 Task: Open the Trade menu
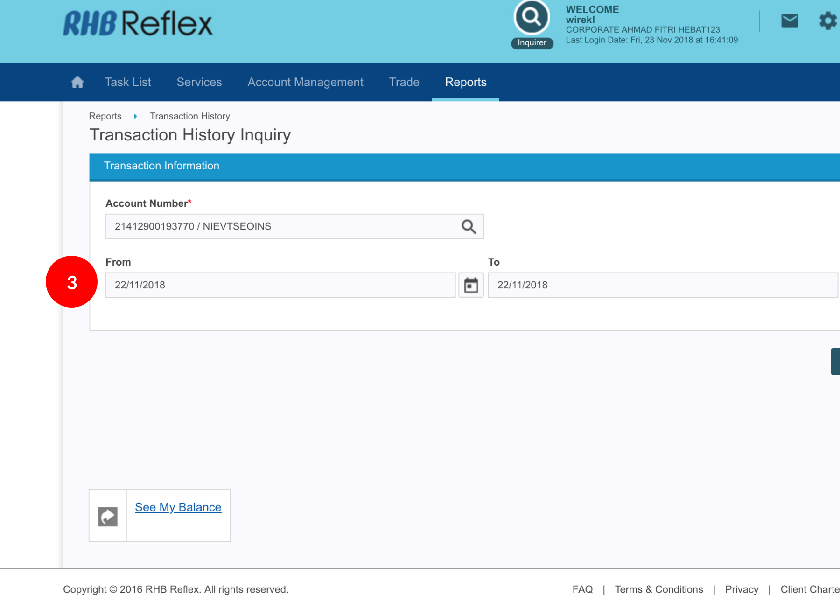click(x=404, y=82)
